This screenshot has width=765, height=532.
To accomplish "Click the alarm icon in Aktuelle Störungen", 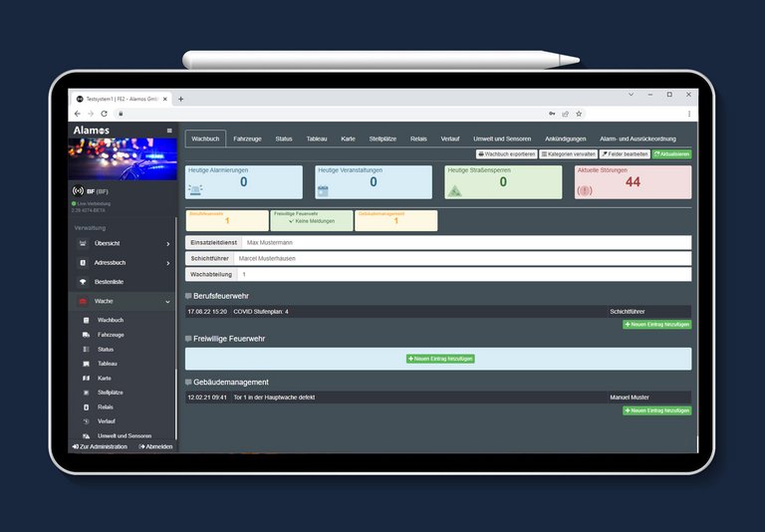I will click(x=585, y=189).
